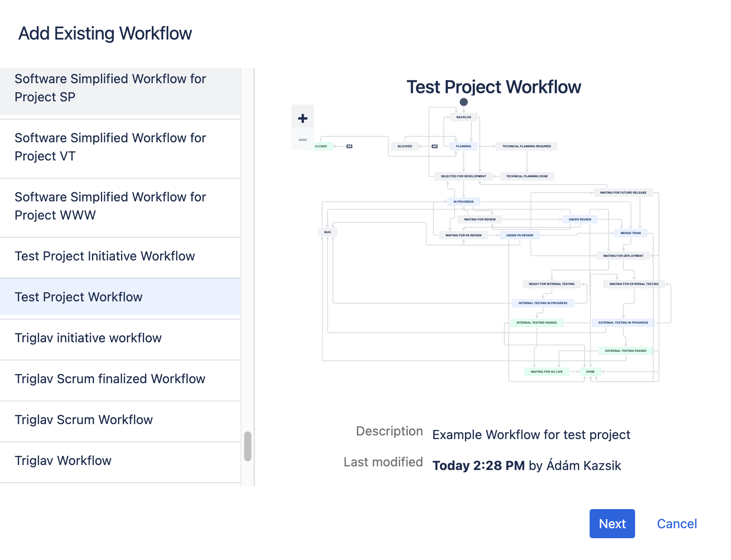Zoom in on the workflow diagram

click(302, 119)
